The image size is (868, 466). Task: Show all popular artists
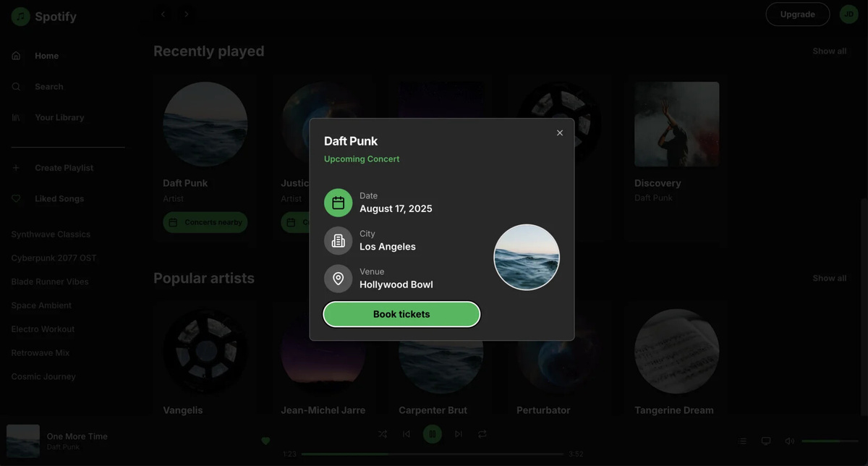coord(830,279)
